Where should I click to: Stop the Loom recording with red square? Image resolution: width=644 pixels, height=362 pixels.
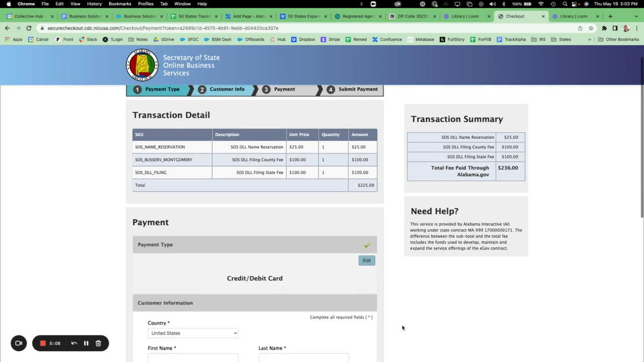coord(43,343)
